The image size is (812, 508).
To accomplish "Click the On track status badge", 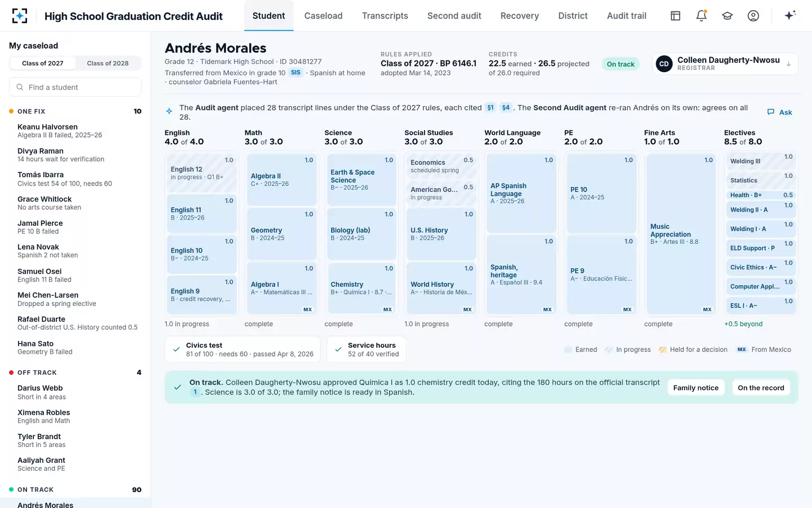I will (x=620, y=64).
